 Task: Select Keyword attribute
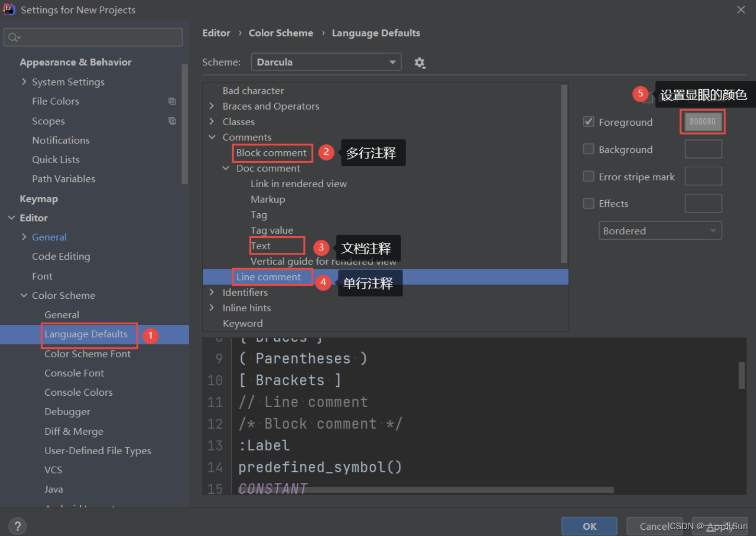point(242,323)
